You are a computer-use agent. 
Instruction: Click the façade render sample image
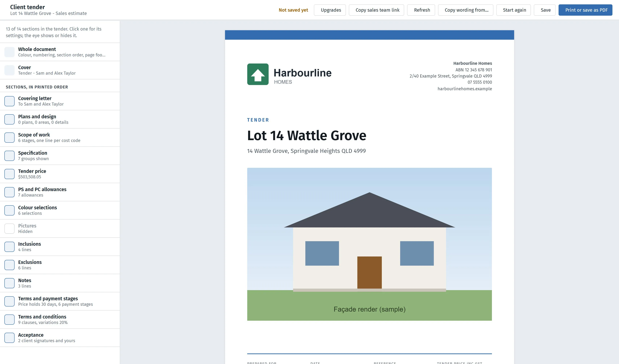coord(369,244)
